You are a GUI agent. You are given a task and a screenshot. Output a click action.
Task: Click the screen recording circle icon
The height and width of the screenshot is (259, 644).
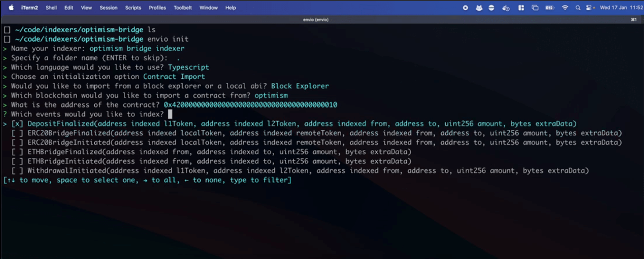tap(465, 8)
